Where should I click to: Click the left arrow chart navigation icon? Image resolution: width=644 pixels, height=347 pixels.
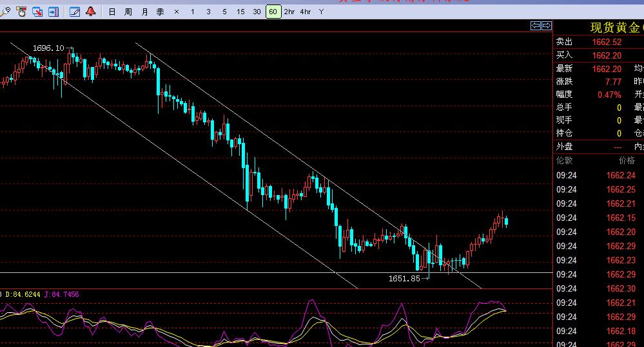pyautogui.click(x=536, y=26)
